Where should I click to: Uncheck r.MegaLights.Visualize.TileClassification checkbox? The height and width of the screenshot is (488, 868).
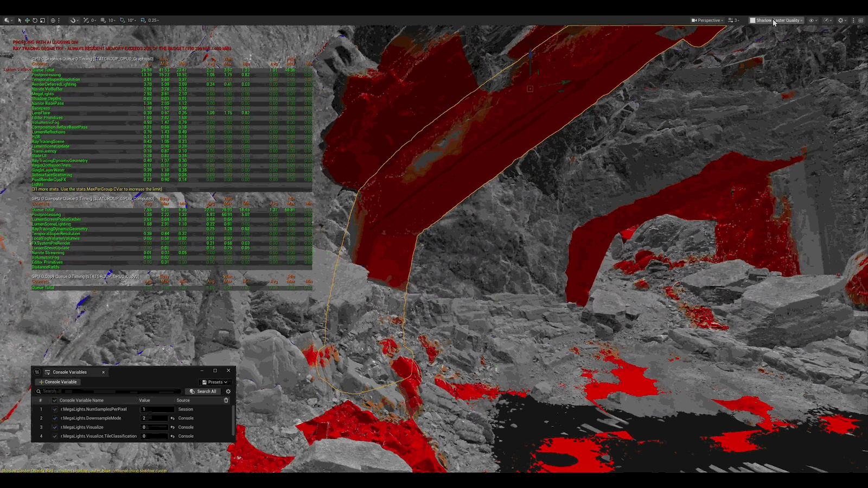point(54,436)
